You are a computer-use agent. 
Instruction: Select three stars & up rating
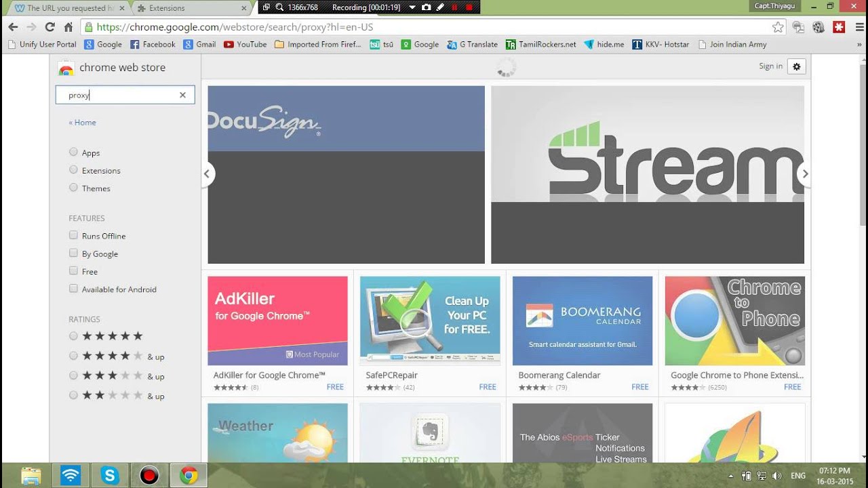[73, 375]
